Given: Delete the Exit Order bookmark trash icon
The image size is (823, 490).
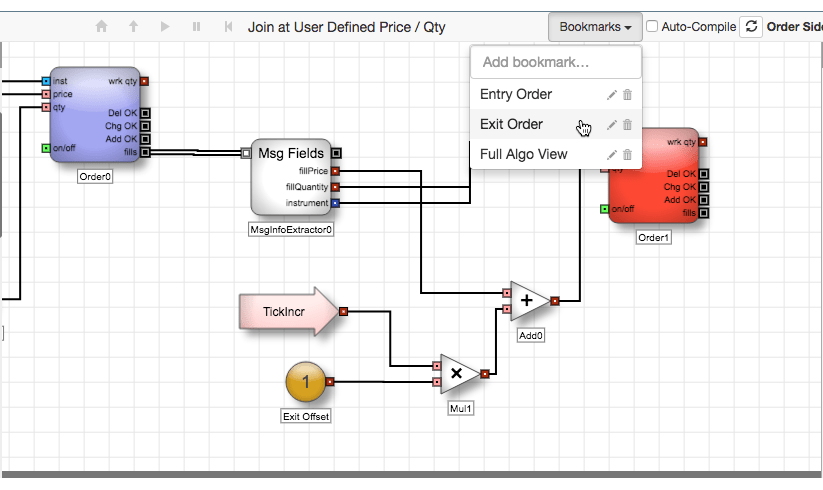Looking at the screenshot, I should (x=627, y=125).
